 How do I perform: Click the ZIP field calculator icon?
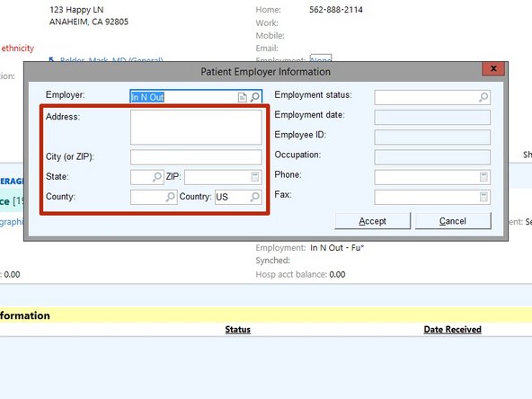click(x=255, y=177)
